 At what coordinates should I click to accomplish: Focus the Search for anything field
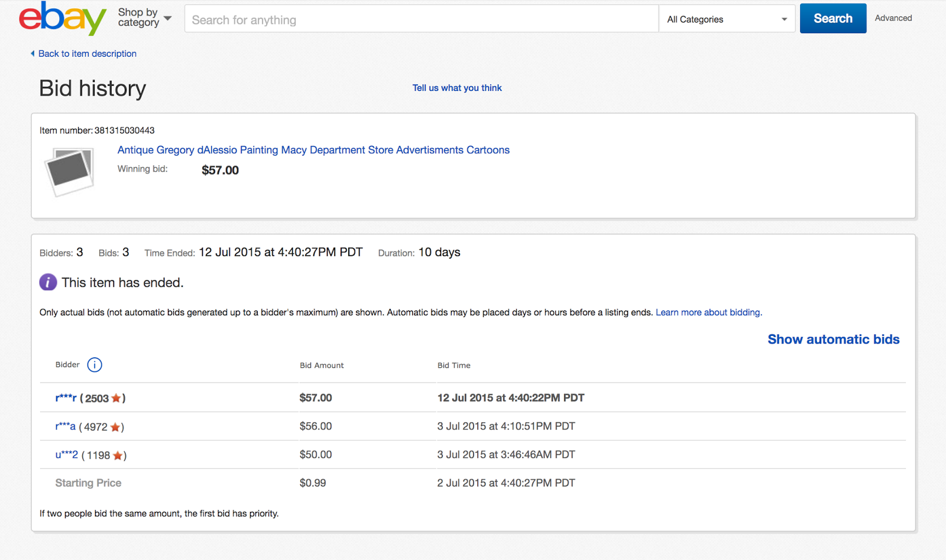tap(421, 19)
